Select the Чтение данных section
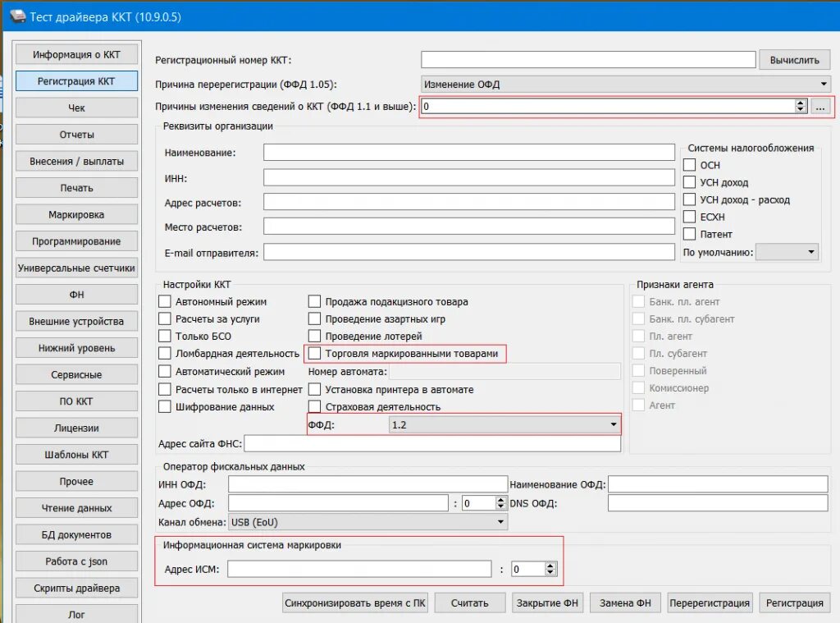Screen dimensions: 840x623 tap(76, 508)
